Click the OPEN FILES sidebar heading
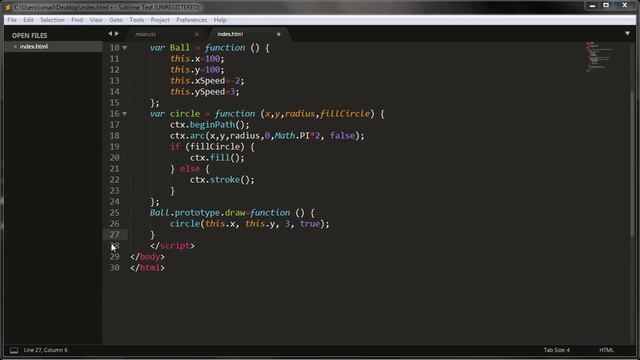Viewport: 640px width, 360px height. [29, 36]
